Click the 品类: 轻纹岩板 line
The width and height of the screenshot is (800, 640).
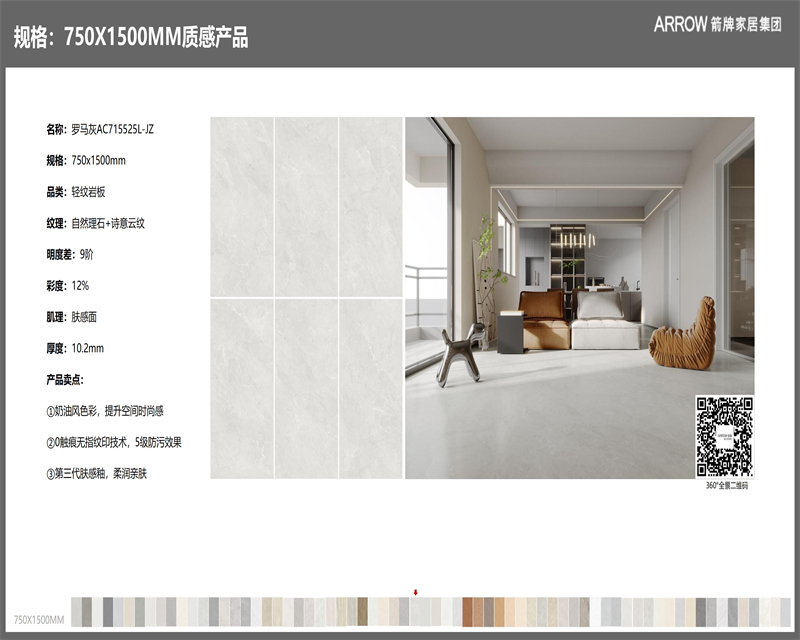pos(79,192)
